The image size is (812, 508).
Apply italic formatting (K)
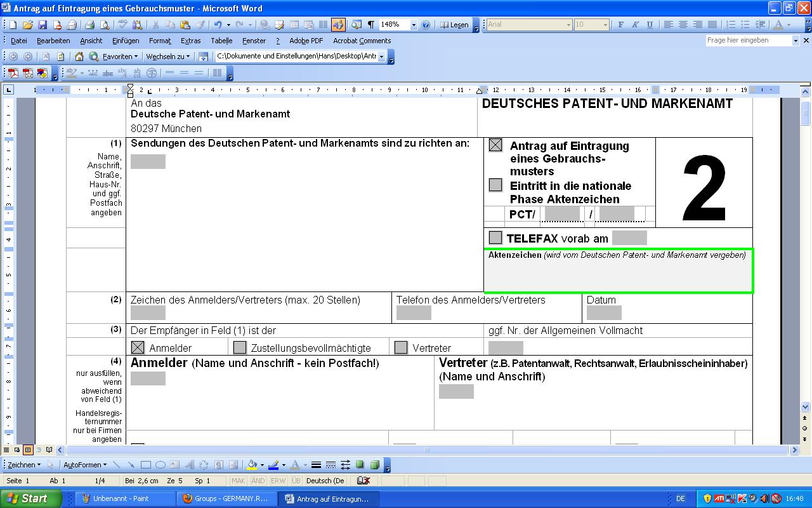(x=635, y=25)
